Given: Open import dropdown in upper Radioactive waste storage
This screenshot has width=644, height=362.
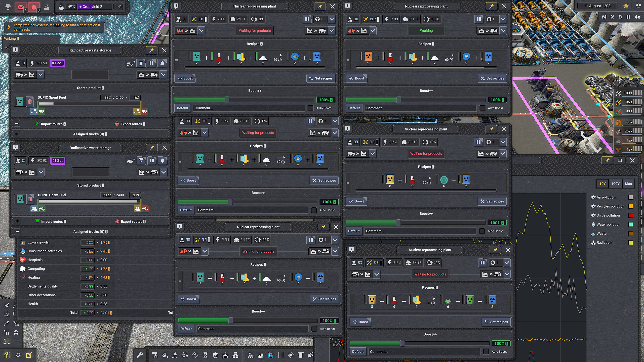Looking at the screenshot, I should pyautogui.click(x=41, y=75).
